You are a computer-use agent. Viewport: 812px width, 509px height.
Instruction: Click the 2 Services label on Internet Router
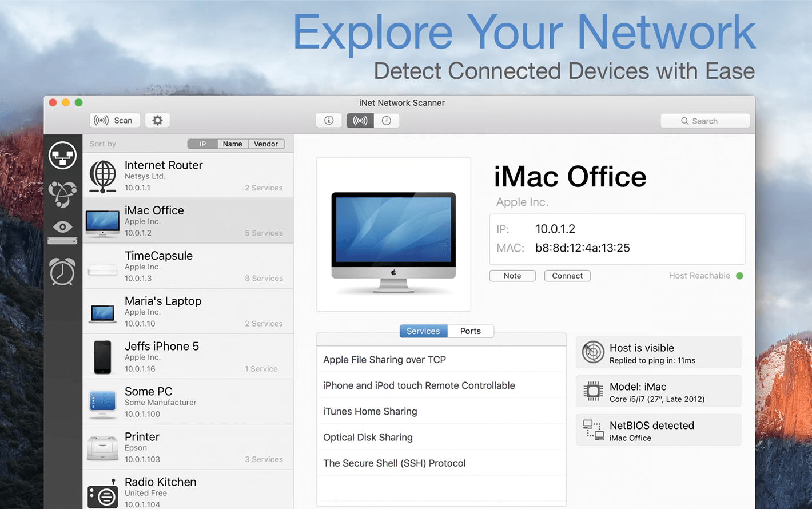pyautogui.click(x=264, y=188)
